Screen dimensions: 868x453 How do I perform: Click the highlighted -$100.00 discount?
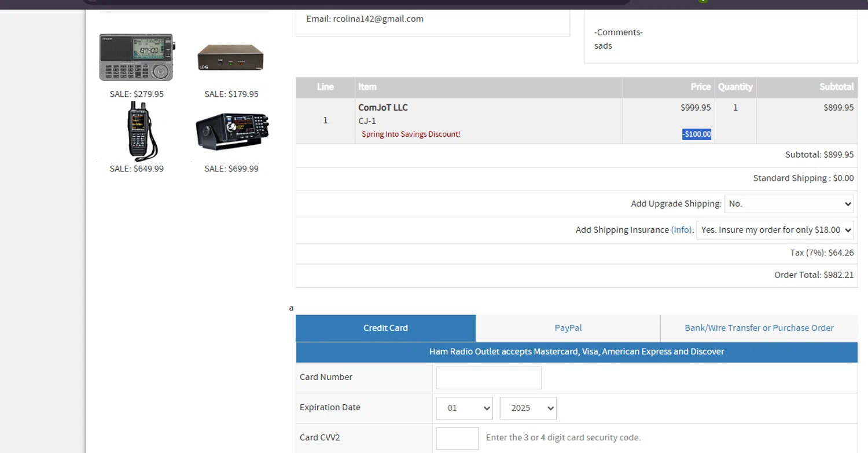point(697,134)
